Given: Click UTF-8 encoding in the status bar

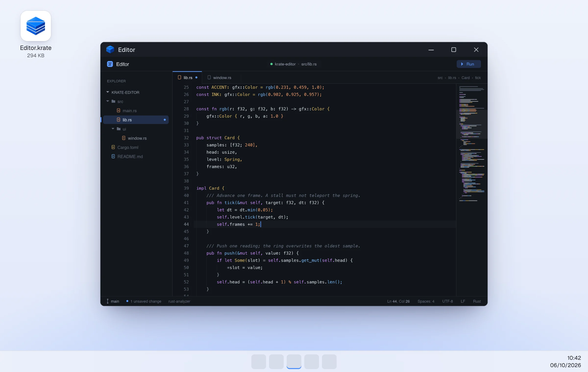Looking at the screenshot, I should pos(447,301).
